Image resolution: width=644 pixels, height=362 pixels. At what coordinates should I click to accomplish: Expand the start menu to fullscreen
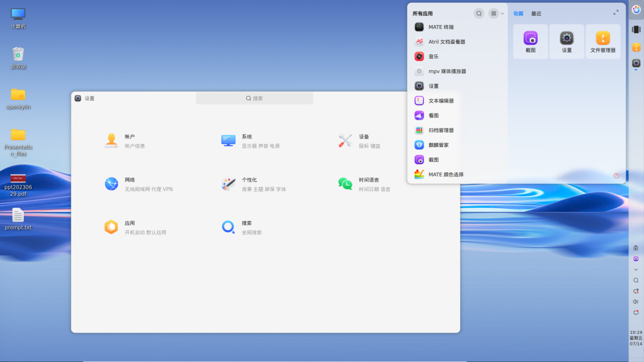click(x=616, y=13)
